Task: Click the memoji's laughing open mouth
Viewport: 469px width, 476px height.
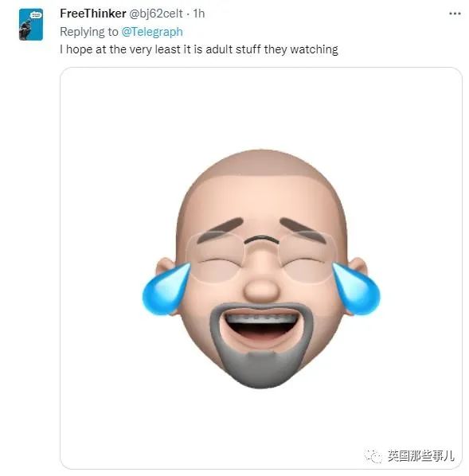Action: tap(261, 326)
